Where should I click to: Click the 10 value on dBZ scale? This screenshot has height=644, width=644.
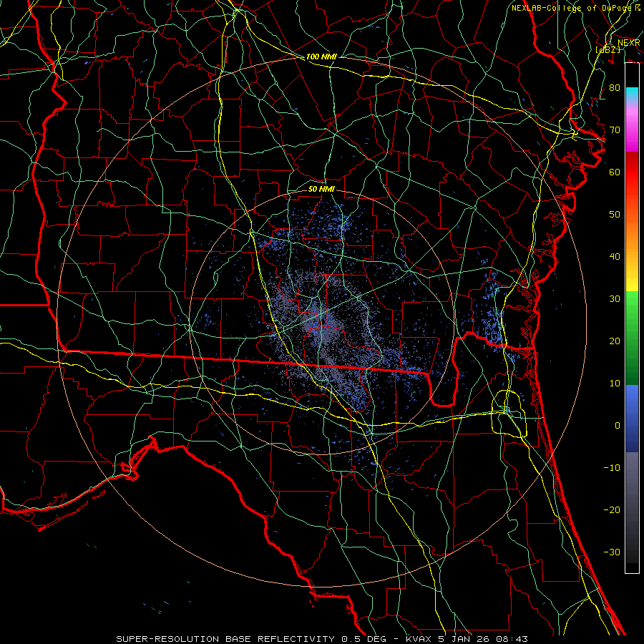coord(615,384)
